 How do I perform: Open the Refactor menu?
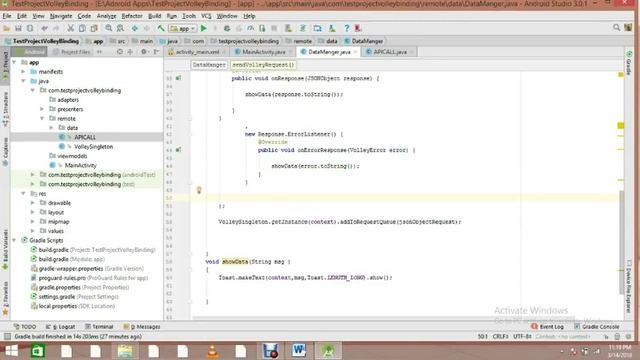click(x=132, y=16)
